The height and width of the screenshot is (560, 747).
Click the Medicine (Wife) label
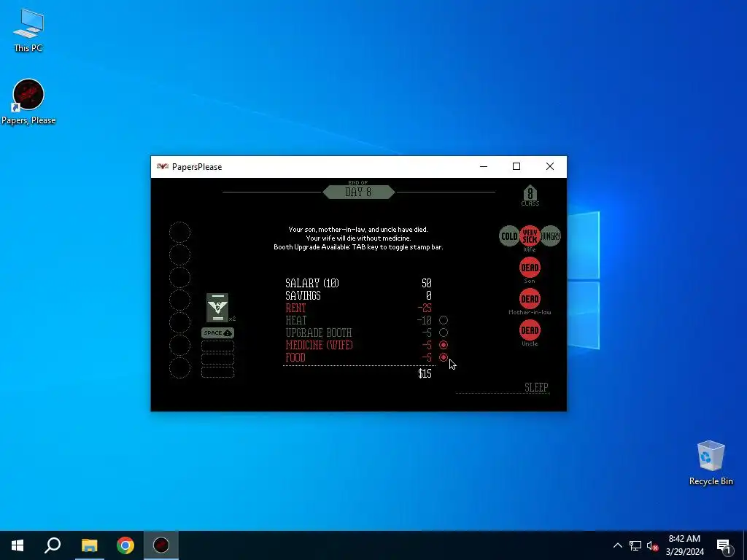point(320,345)
